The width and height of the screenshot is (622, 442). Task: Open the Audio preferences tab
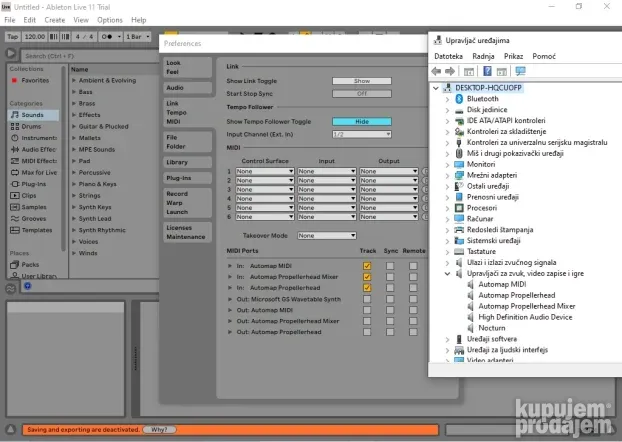click(x=187, y=88)
